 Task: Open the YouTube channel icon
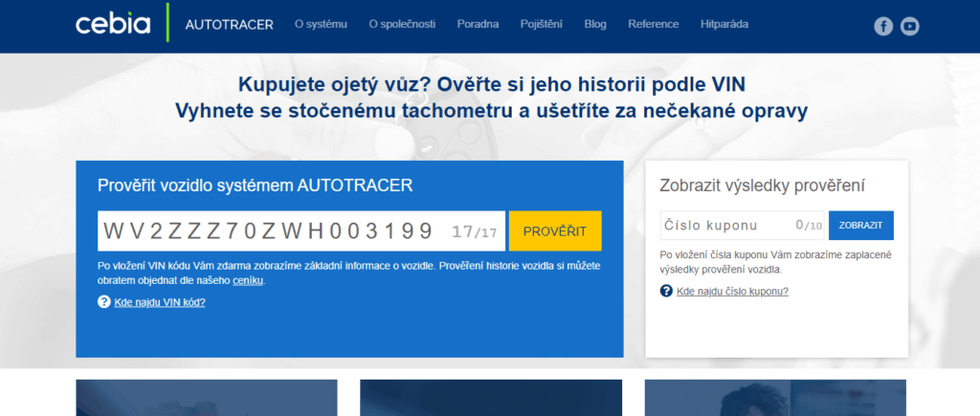(910, 26)
